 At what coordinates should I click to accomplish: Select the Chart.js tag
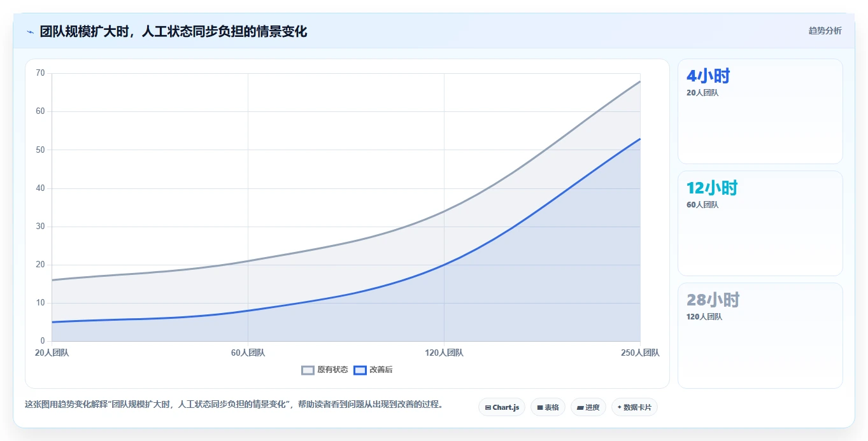coord(502,407)
